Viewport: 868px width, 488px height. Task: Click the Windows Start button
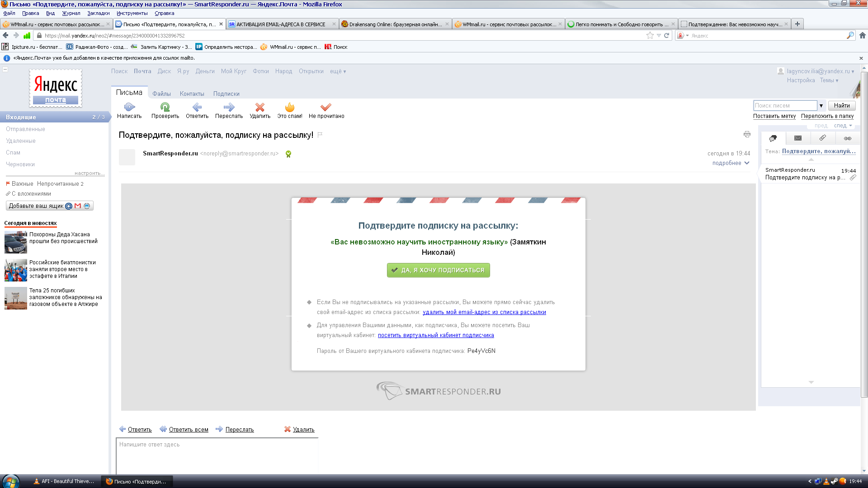[10, 481]
